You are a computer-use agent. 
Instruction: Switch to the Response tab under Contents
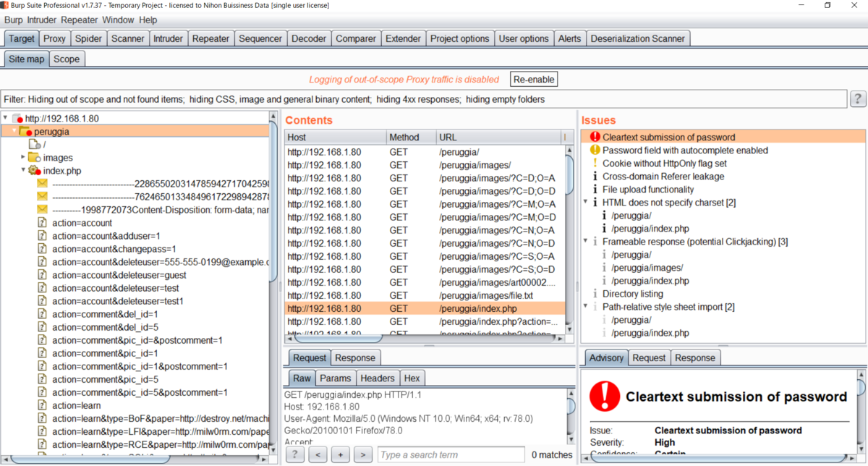355,357
